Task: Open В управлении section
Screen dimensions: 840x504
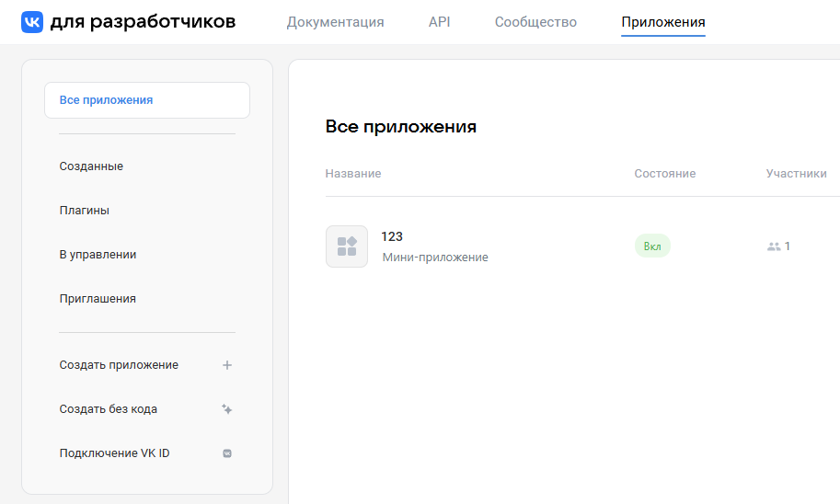Action: point(98,255)
